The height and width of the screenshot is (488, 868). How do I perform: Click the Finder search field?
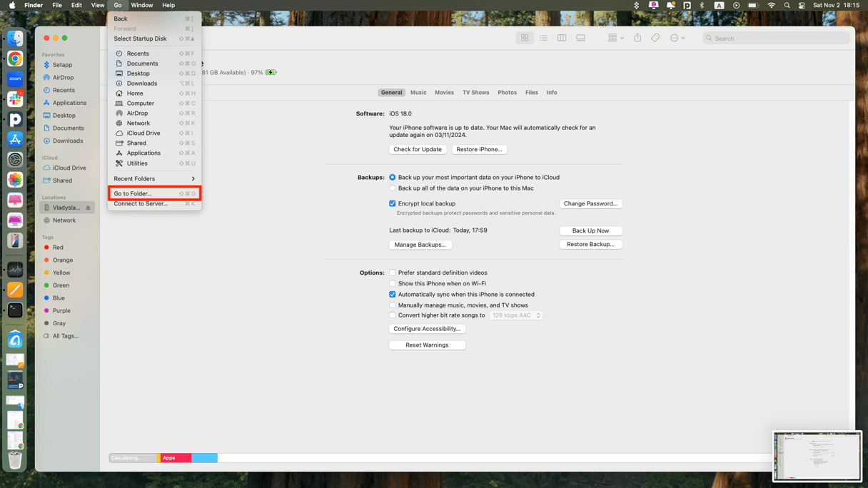[x=778, y=39]
